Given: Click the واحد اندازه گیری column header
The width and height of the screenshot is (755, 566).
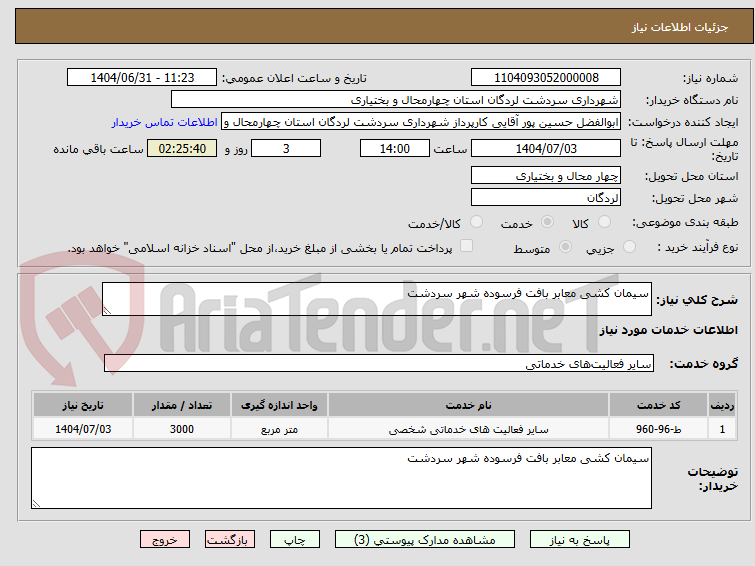Looking at the screenshot, I should 279,405.
